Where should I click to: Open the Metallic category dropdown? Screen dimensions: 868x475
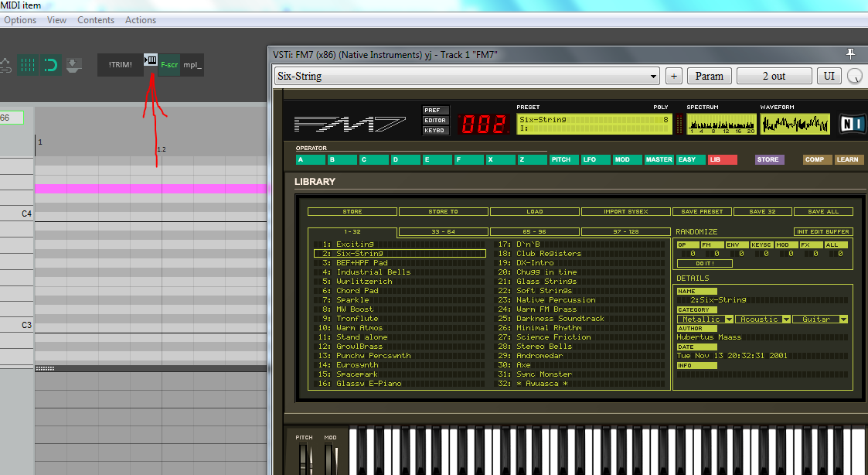[705, 320]
